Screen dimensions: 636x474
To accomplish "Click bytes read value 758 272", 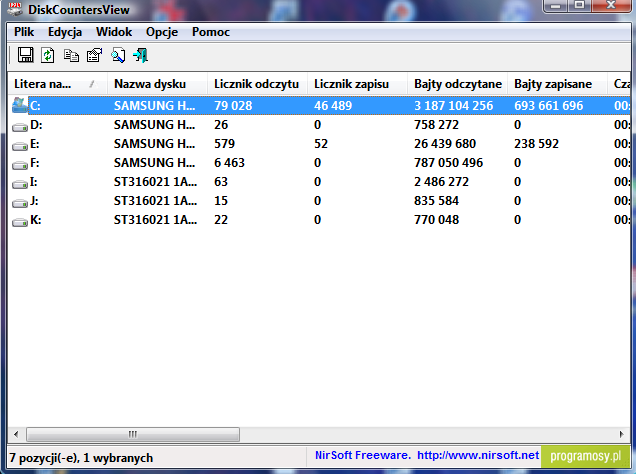I will 436,125.
